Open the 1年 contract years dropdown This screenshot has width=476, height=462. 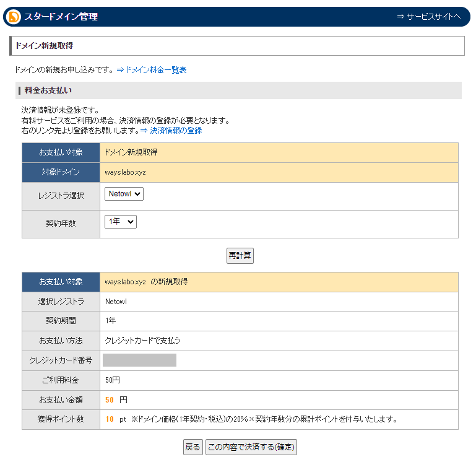click(121, 222)
